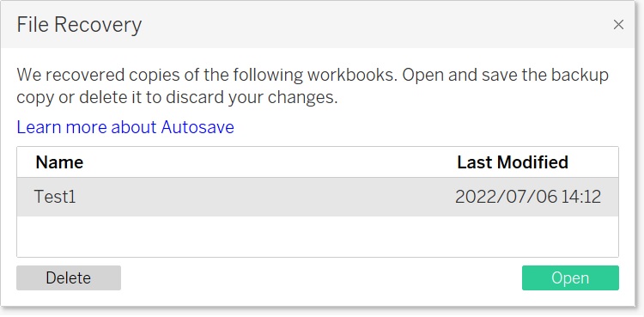Close the File Recovery dialog
Screen dimensions: 644x317
point(618,25)
